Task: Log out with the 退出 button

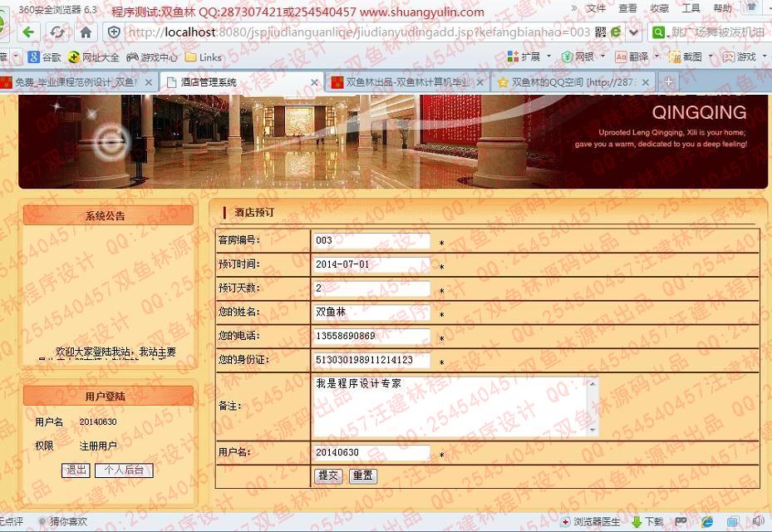Action: (76, 470)
